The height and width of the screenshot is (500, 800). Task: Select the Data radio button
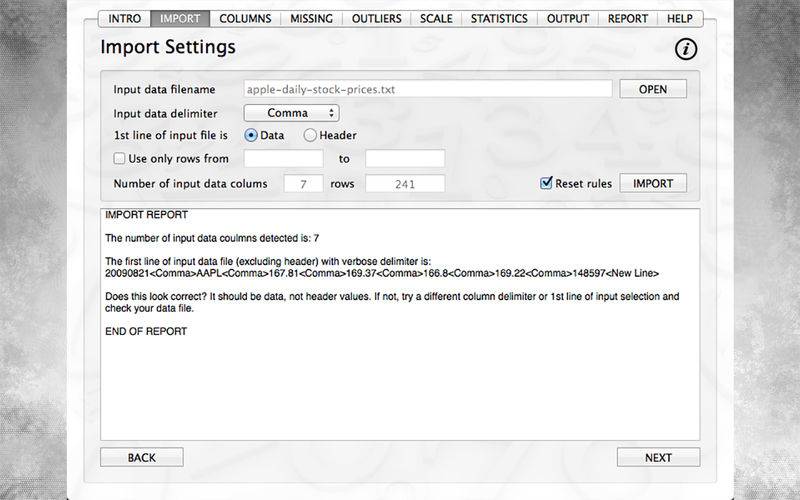[251, 135]
